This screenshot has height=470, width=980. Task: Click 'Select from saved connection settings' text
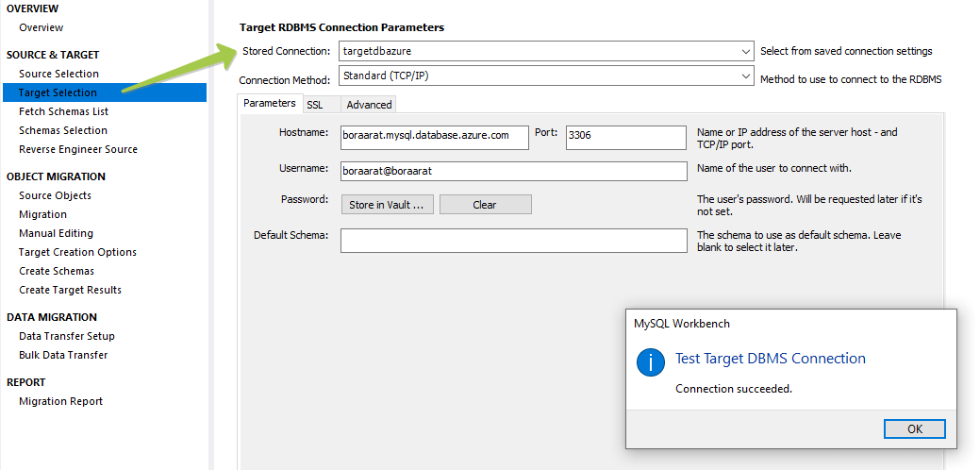pos(846,51)
